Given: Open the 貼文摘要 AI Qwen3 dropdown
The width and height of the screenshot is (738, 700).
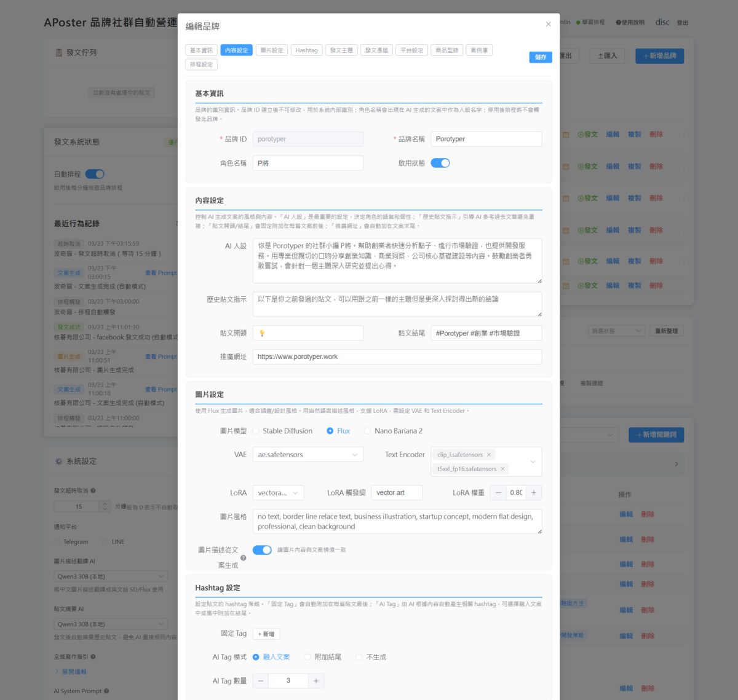Looking at the screenshot, I should click(x=111, y=624).
